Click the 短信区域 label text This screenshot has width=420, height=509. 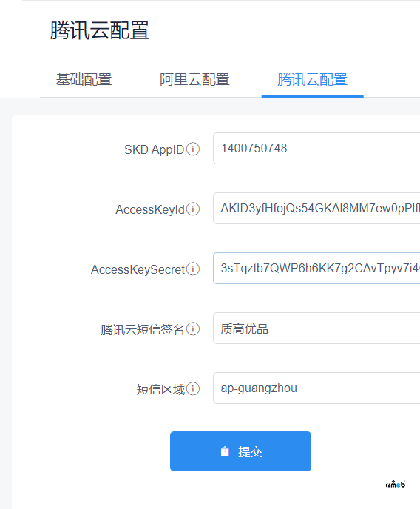(160, 389)
